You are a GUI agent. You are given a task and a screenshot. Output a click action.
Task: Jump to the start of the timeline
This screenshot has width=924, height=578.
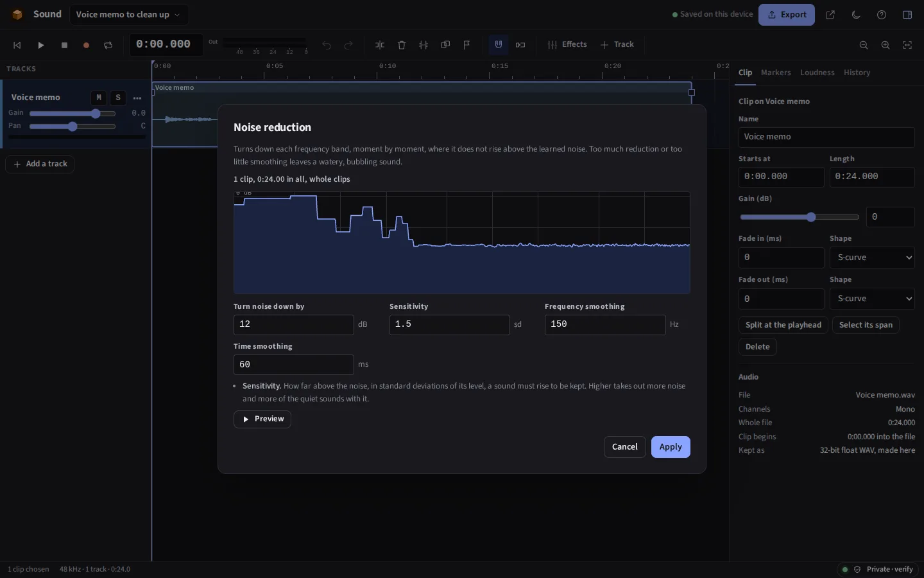click(x=17, y=45)
